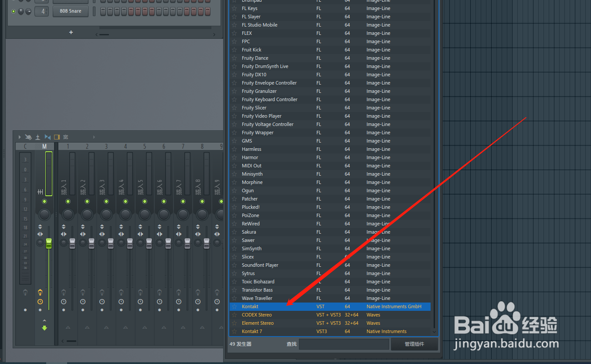591x364 pixels.
Task: Click small up arrow under Master track
Action: [x=44, y=321]
